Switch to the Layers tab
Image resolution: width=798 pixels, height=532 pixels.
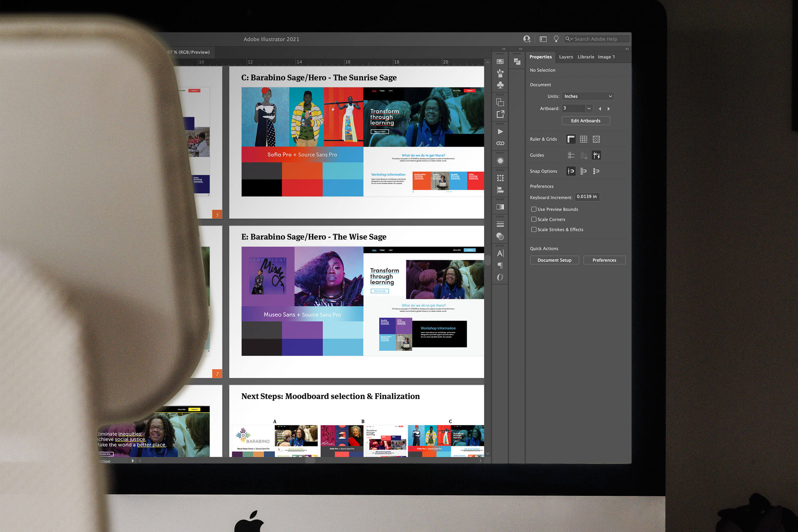pos(566,57)
